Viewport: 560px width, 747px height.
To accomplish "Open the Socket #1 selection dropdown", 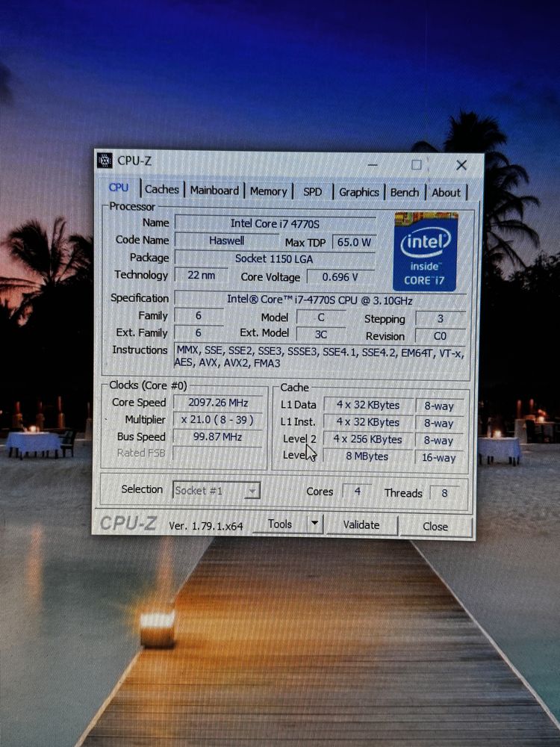I will point(217,490).
